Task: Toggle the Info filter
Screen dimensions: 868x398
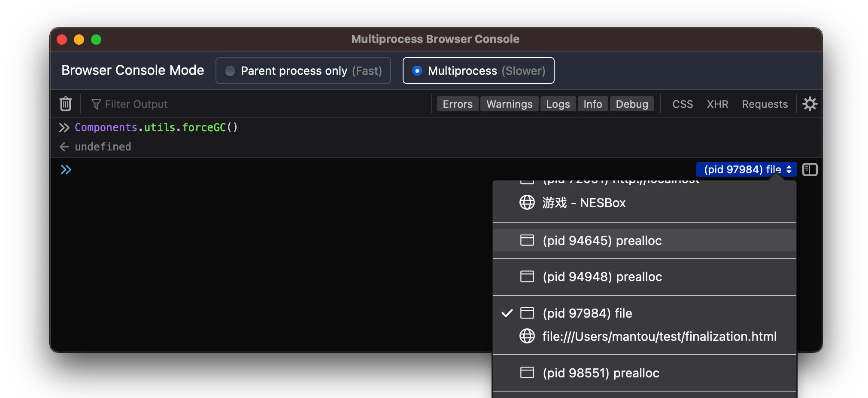Action: (592, 104)
